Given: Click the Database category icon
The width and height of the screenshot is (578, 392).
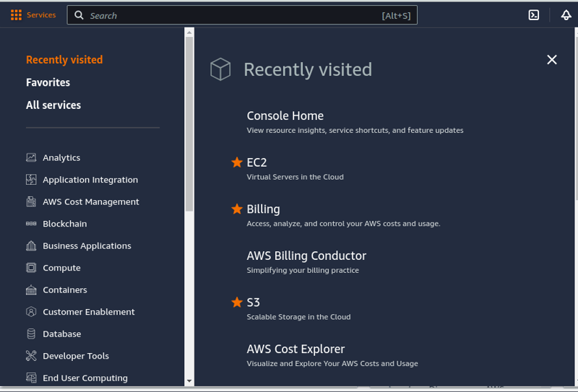Looking at the screenshot, I should [x=31, y=334].
